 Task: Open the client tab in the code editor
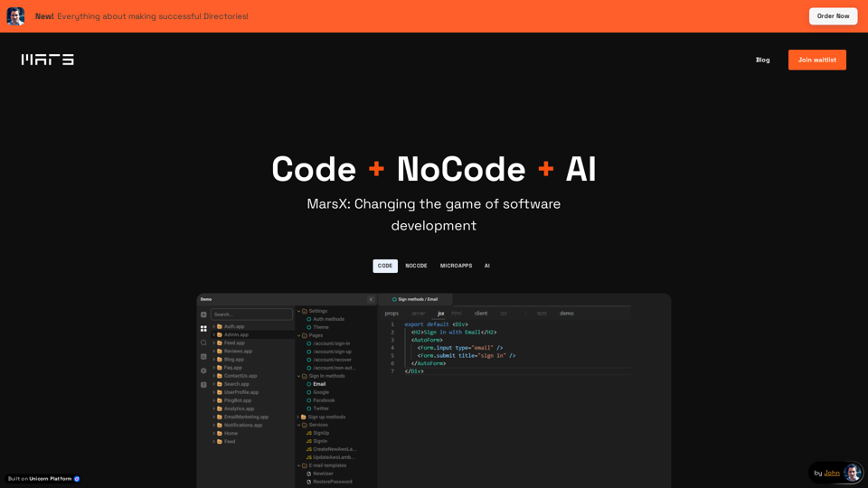(x=480, y=314)
